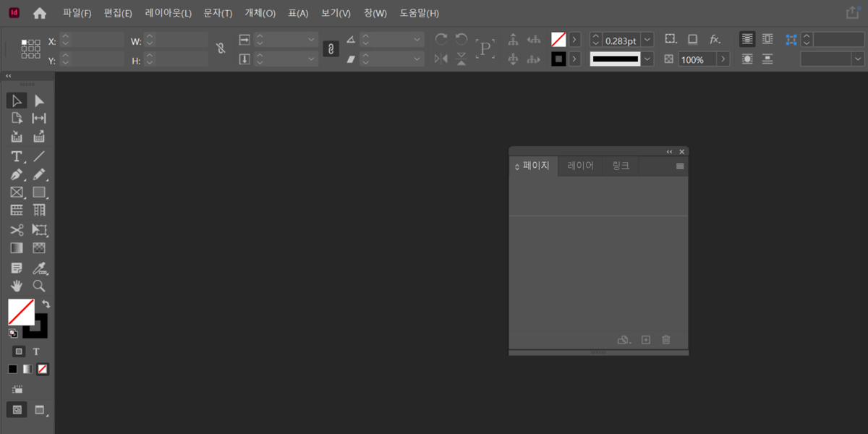Select the Scissors tool
This screenshot has height=434, width=868.
tap(17, 230)
